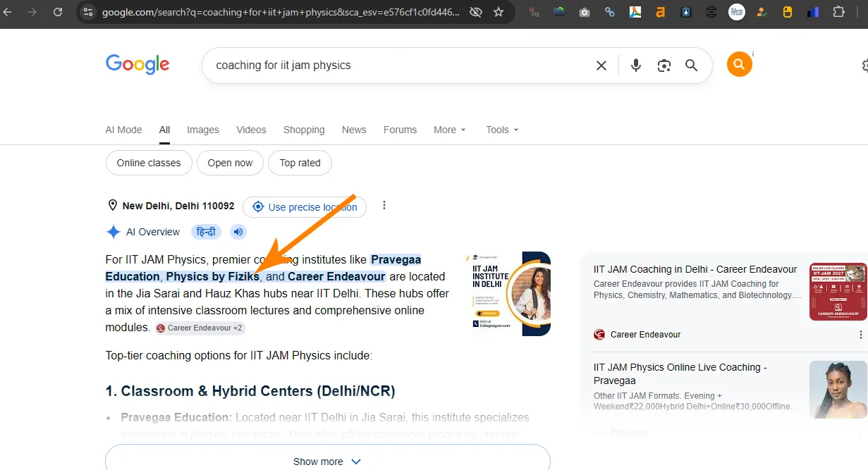
Task: Click highlighted Career Endeavour text in overview
Action: (336, 276)
